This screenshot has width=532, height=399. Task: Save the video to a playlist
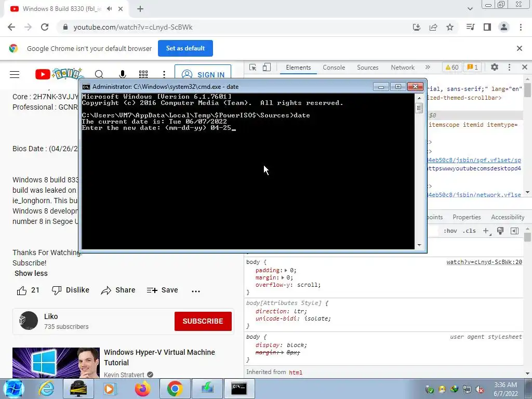tap(162, 290)
